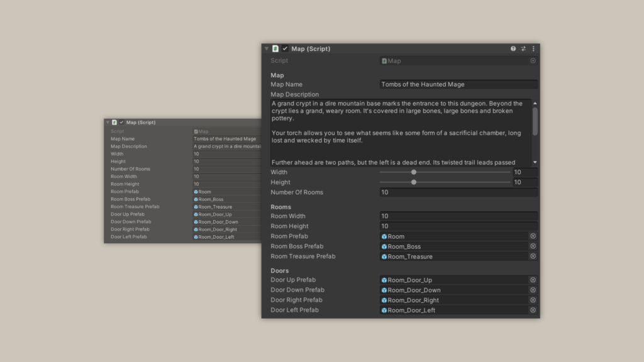Collapse the large Map script component foldout arrow
The image size is (644, 362).
click(x=267, y=48)
